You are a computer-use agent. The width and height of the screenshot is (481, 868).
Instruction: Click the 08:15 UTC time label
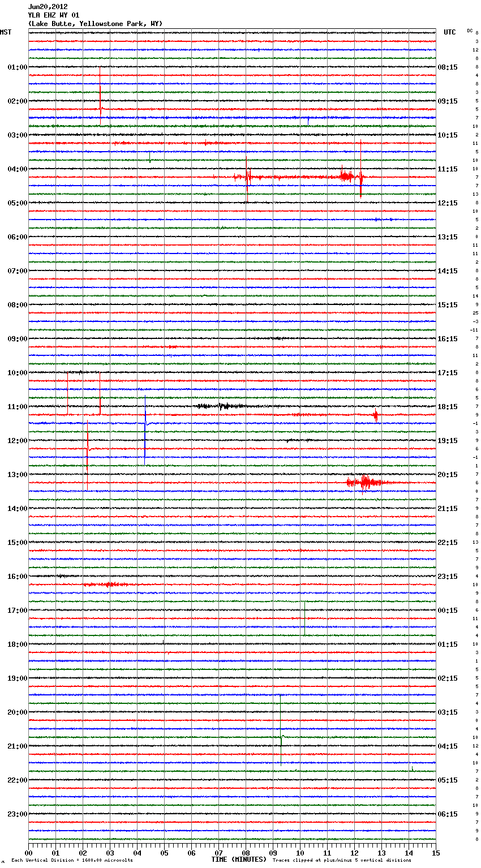coord(448,67)
